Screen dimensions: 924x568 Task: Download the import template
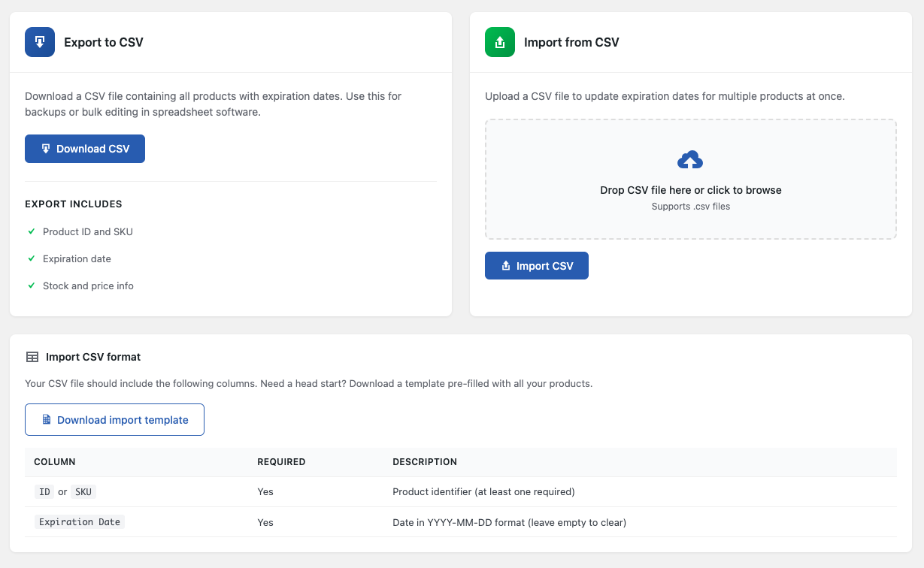point(114,420)
